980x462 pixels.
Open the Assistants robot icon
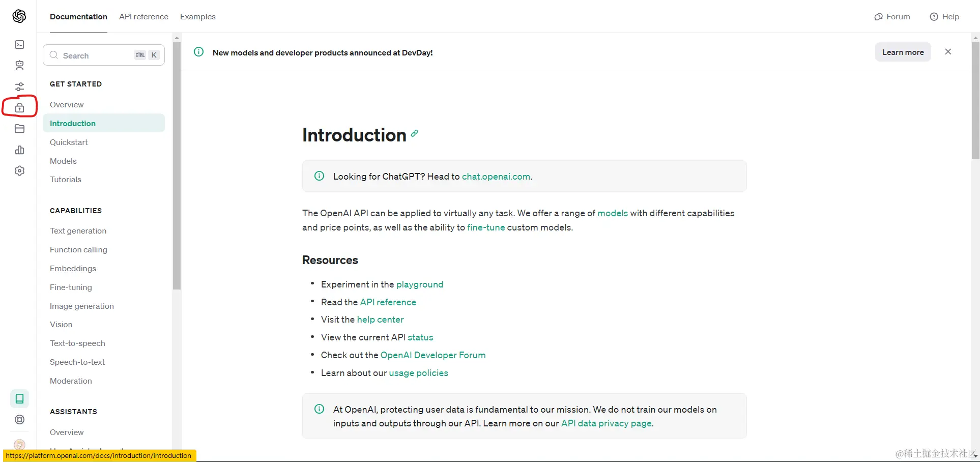pyautogui.click(x=19, y=65)
